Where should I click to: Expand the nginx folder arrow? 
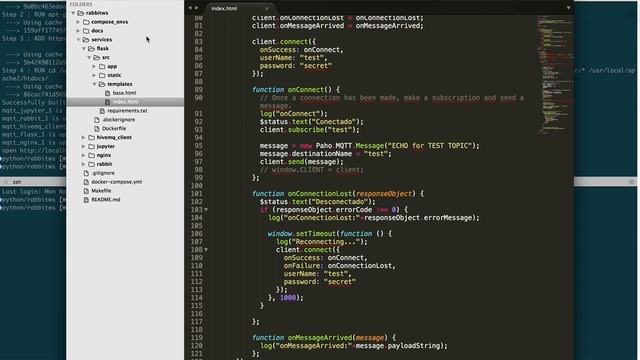[x=84, y=156]
